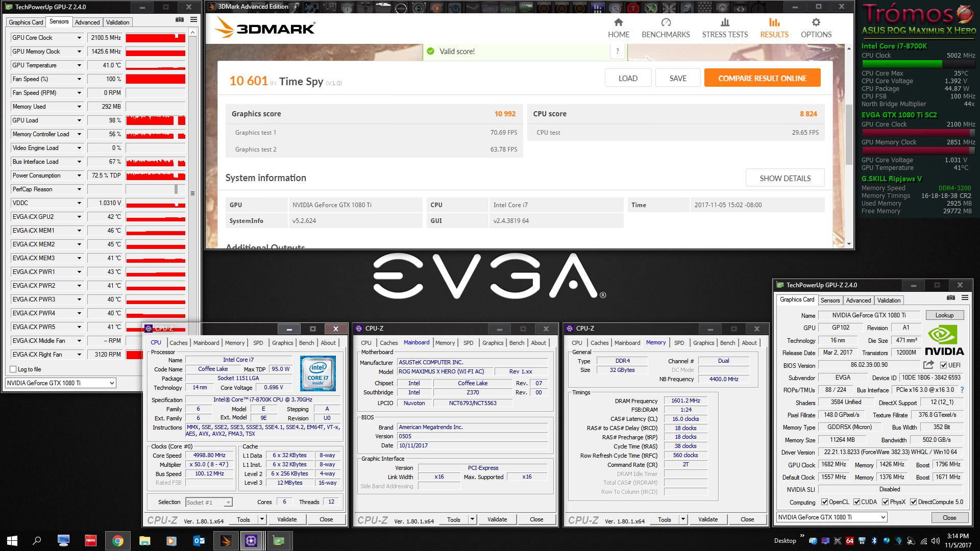Image resolution: width=980 pixels, height=551 pixels.
Task: Click Close button in GPU-Z Graphics Card window
Action: point(949,517)
